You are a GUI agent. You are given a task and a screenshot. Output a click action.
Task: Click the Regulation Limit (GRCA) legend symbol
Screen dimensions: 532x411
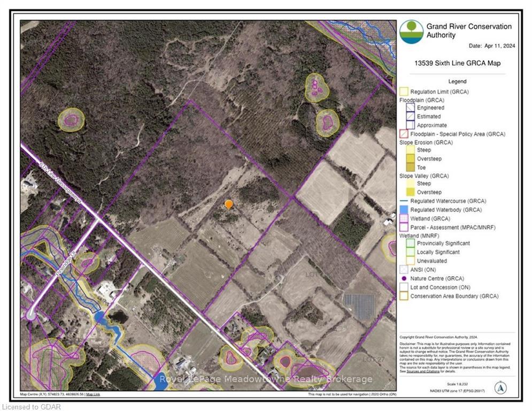[403, 92]
